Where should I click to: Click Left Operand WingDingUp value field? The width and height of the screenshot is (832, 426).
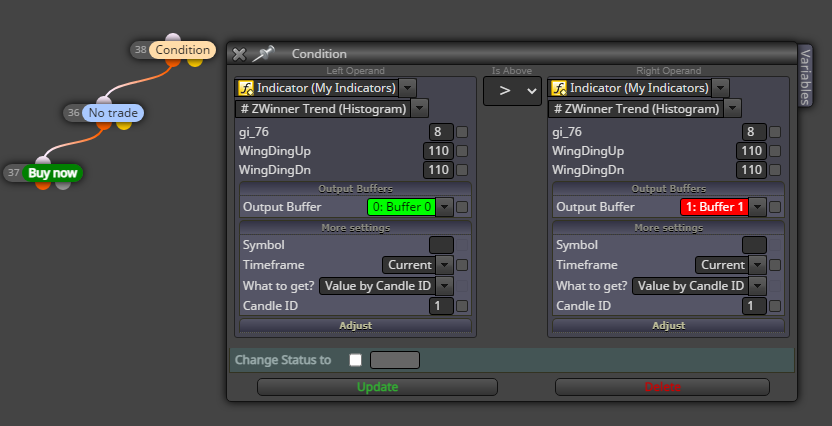tap(438, 151)
